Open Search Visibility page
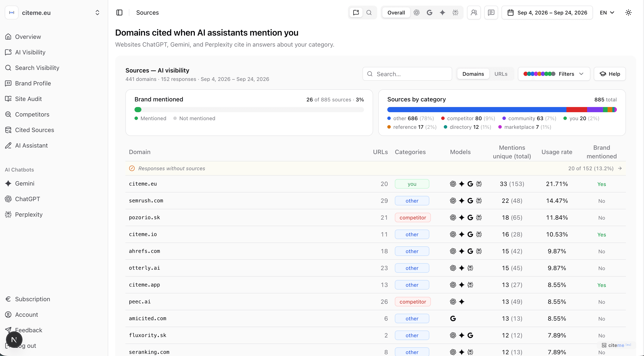644x356 pixels. [37, 68]
